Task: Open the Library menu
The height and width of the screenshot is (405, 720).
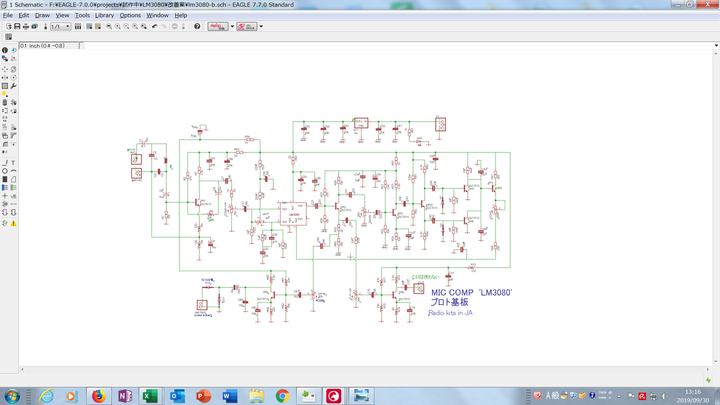Action: coord(104,16)
